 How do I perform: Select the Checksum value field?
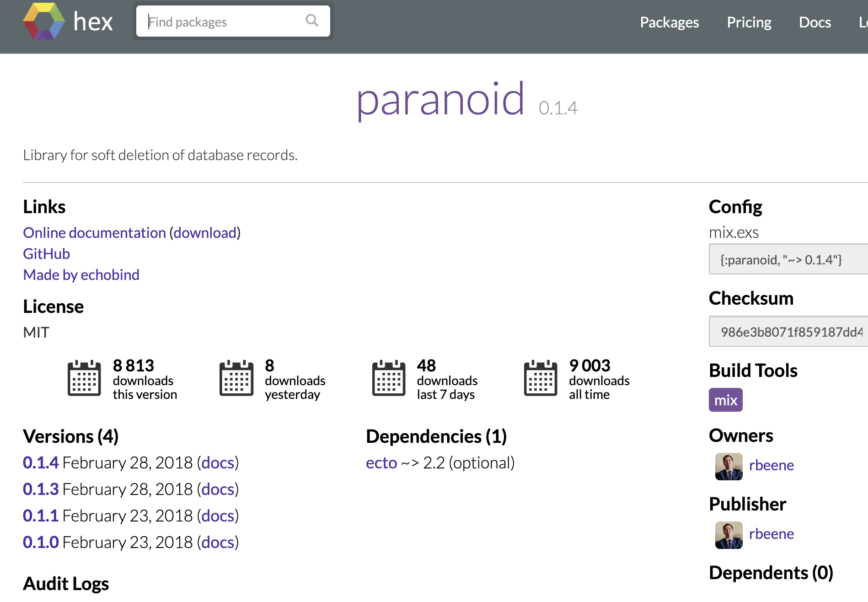tap(788, 331)
